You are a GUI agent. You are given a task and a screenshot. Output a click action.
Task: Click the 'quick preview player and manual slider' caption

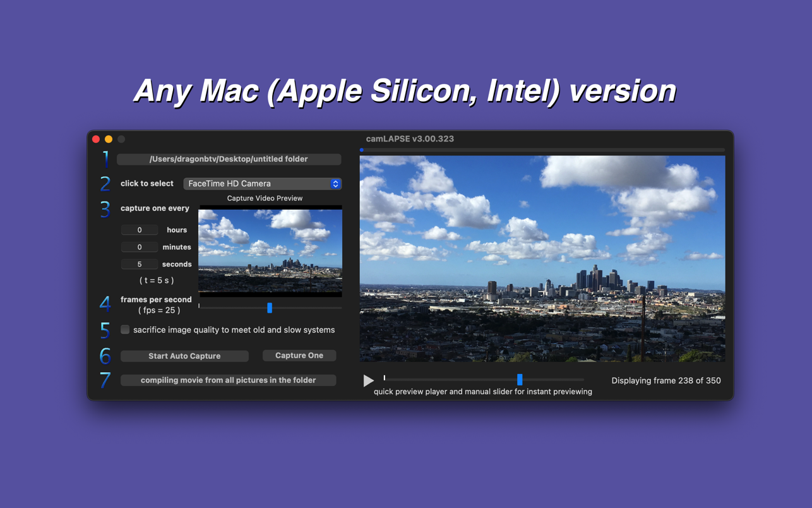point(483,392)
